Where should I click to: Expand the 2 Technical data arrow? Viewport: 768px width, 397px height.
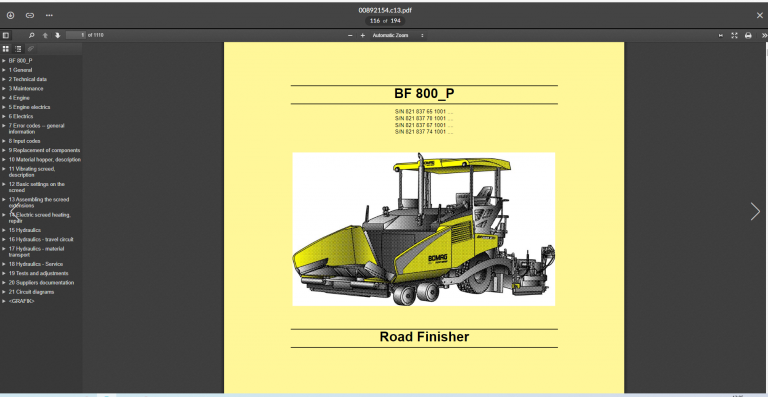(4, 79)
